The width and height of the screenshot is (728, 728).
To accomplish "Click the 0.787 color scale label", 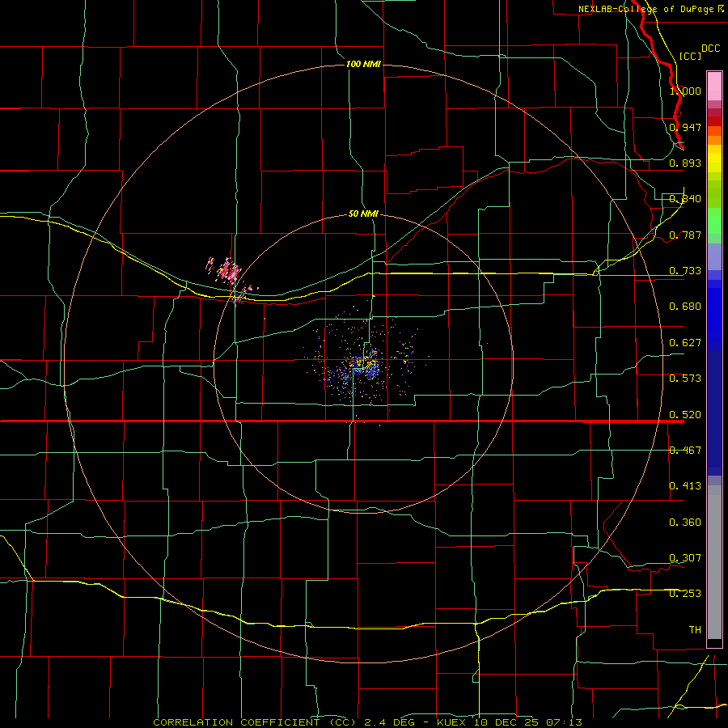I will point(685,235).
